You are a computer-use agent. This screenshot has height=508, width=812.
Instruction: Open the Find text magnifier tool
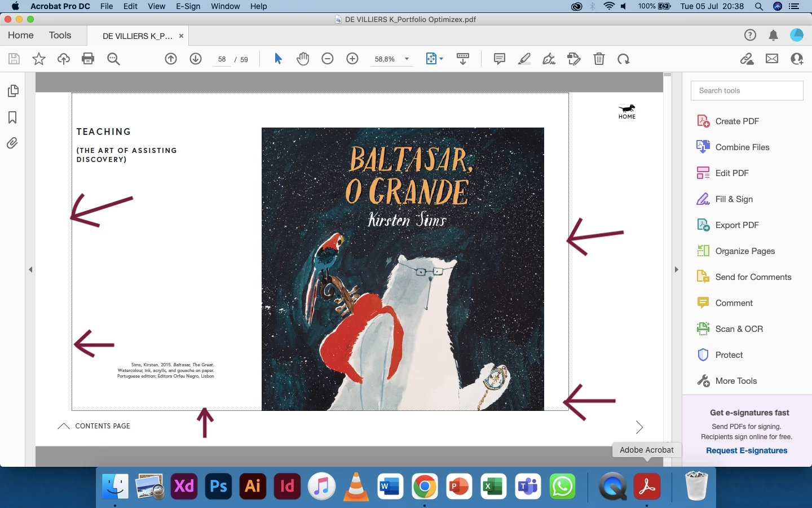[113, 59]
